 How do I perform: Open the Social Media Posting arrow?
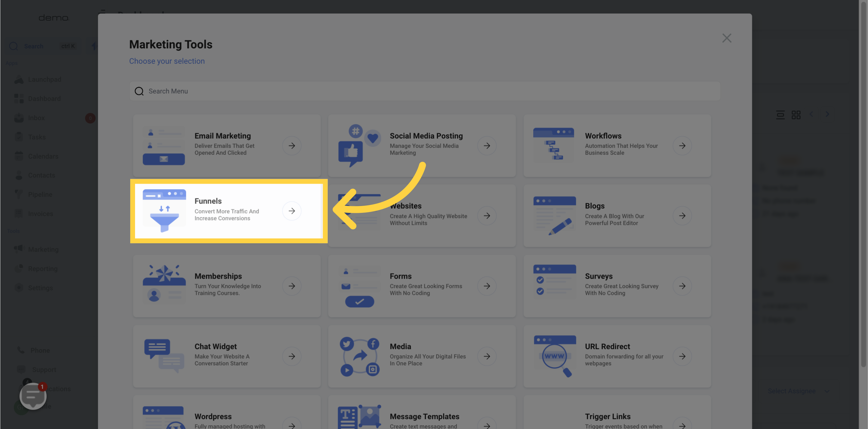[x=487, y=146]
